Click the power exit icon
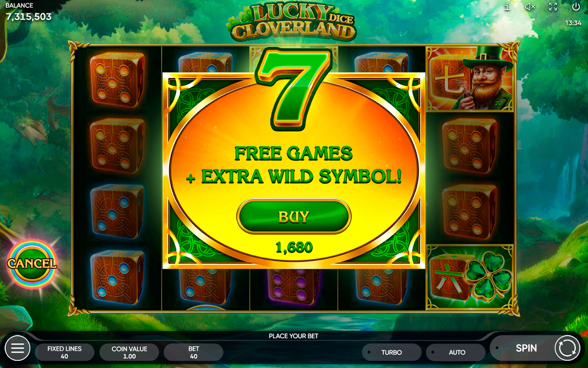Screen dimensions: 588x368 (576, 7)
